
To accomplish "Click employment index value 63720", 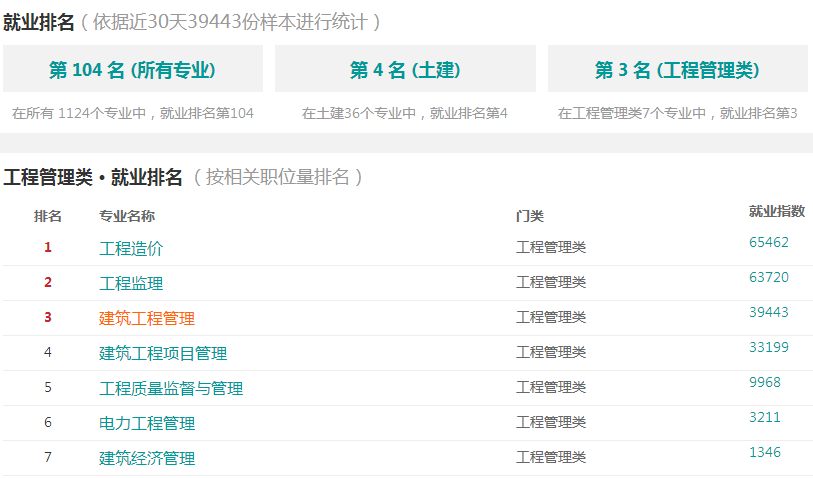I will 769,277.
